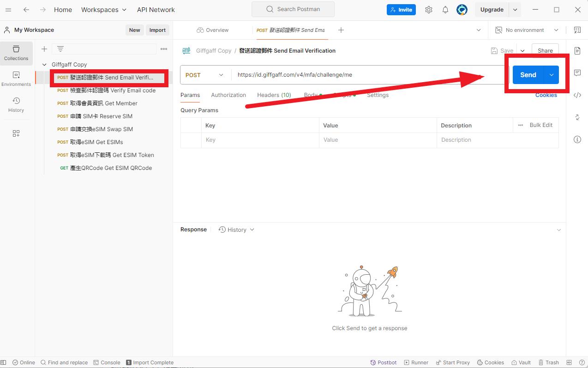The width and height of the screenshot is (588, 368).
Task: Open the response History dropdown
Action: [236, 229]
